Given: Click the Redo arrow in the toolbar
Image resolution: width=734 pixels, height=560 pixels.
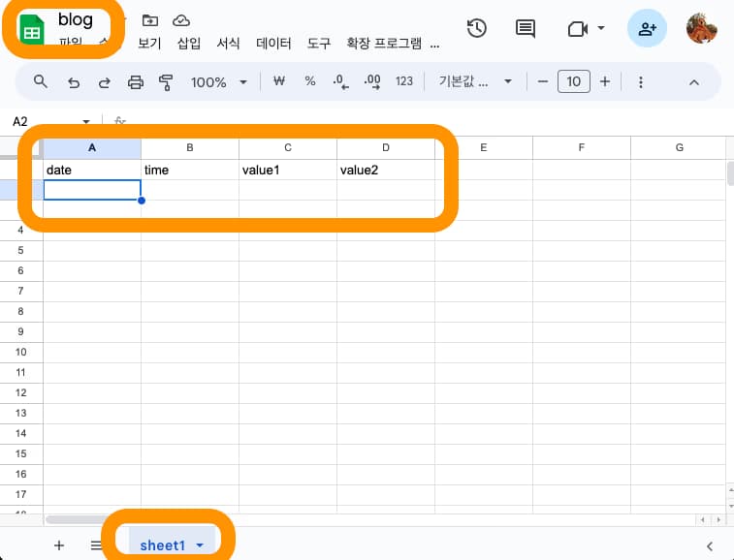Looking at the screenshot, I should 104,82.
